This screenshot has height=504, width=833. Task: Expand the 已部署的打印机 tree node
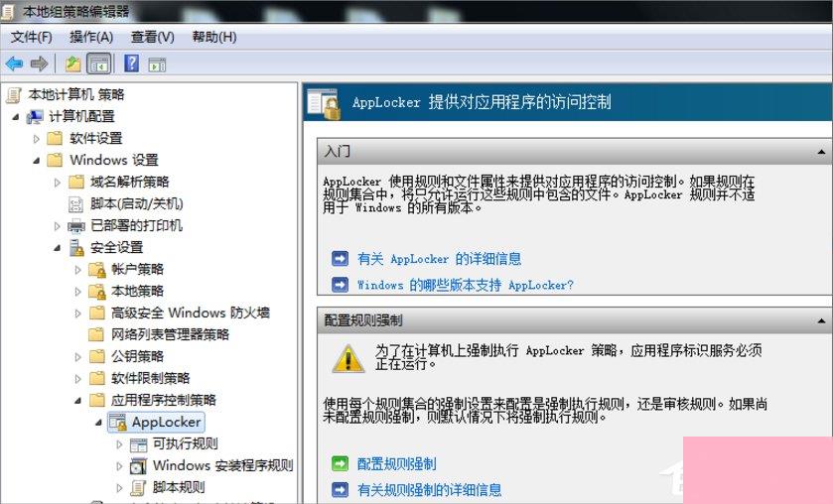58,226
